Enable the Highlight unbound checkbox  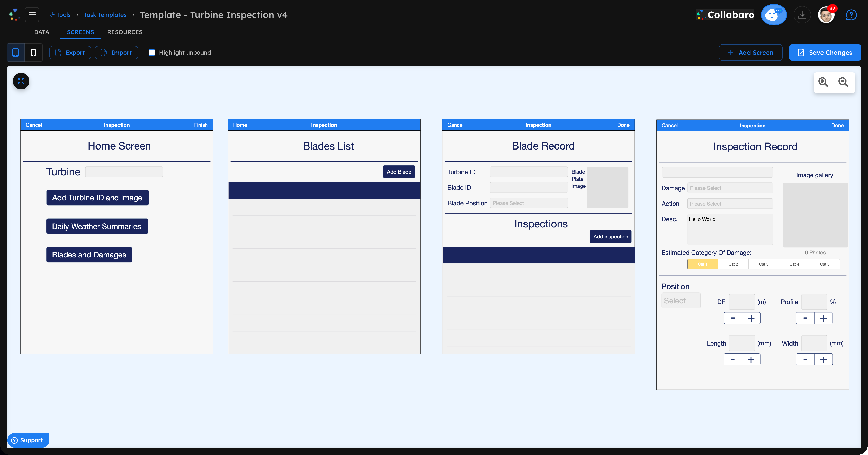(152, 52)
